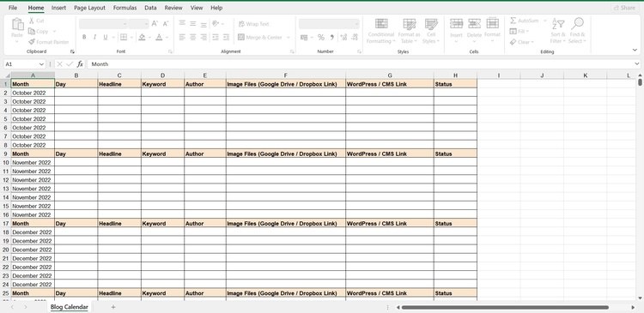The image size is (644, 313).
Task: Toggle bold formatting button
Action: [x=84, y=38]
